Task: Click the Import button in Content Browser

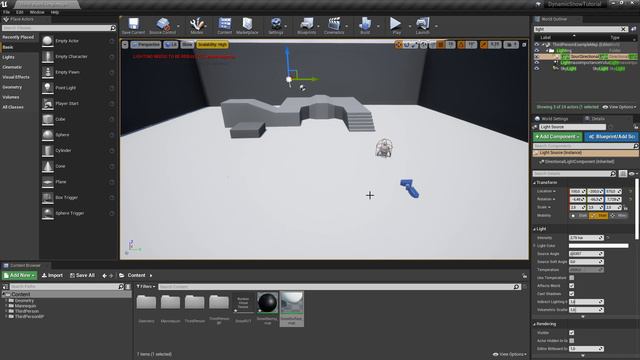Action: coord(52,276)
